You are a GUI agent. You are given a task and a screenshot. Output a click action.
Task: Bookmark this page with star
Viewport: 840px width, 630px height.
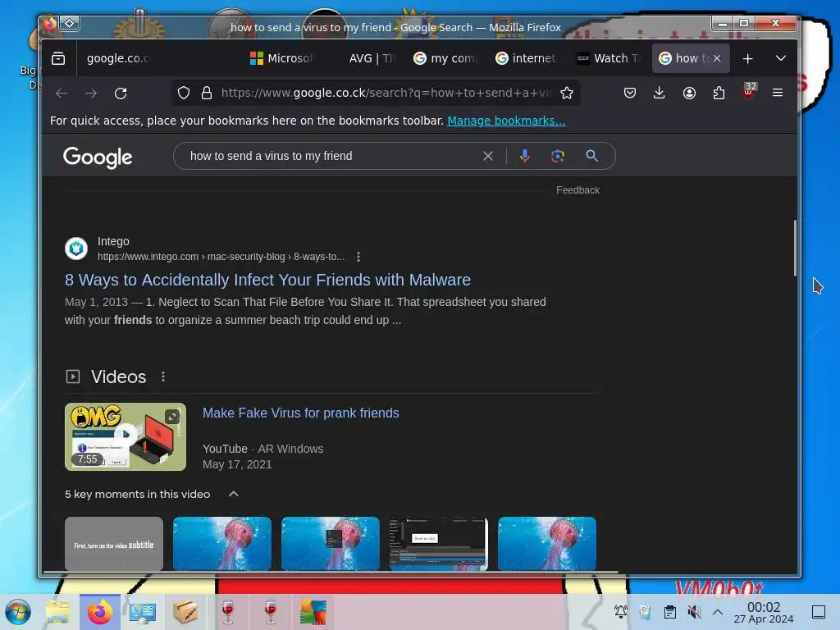[x=567, y=94]
